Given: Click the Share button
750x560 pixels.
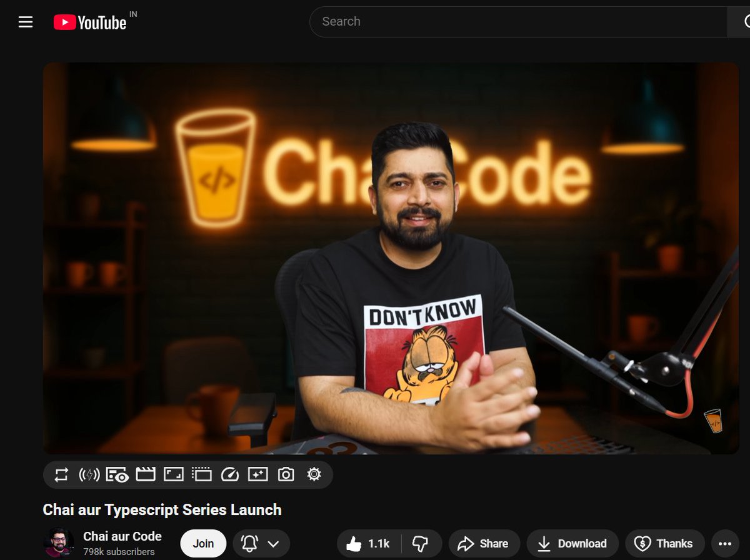Looking at the screenshot, I should [483, 544].
